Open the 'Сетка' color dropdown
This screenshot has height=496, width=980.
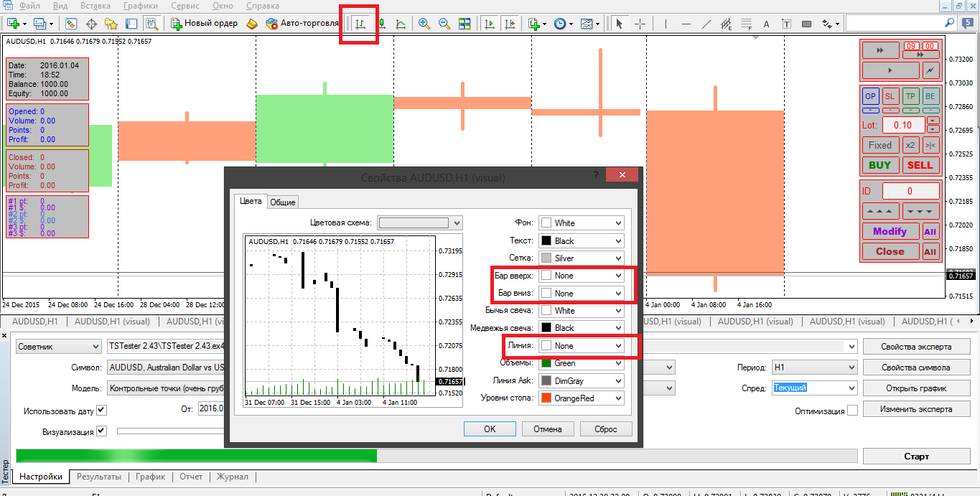(x=581, y=258)
